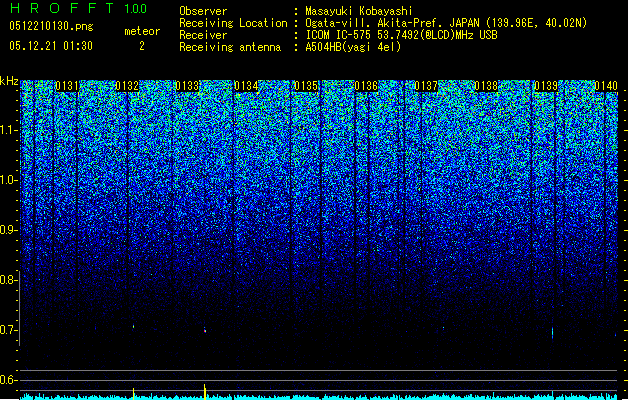The image size is (629, 400).
Task: Click the HROFFT 1.0.0 title text
Action: pyautogui.click(x=79, y=8)
